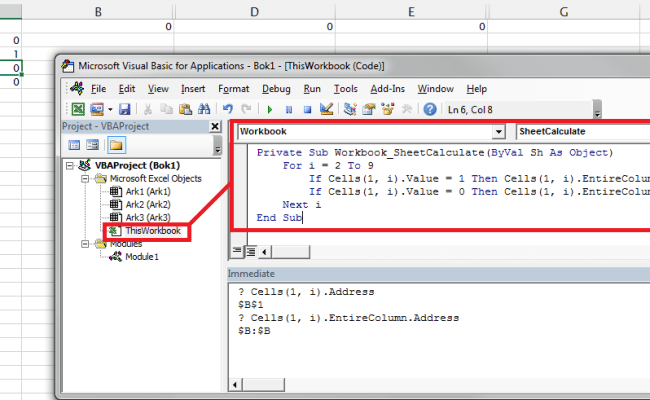This screenshot has height=400, width=650.
Task: Click the Redo arrow icon
Action: point(247,109)
